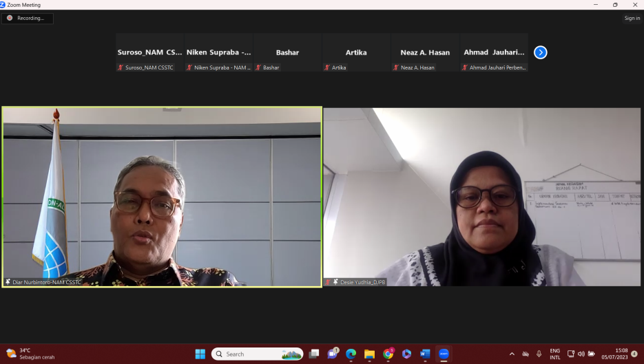Select Niken Supraba participant tile
Screen dimensions: 644x364
tap(218, 52)
